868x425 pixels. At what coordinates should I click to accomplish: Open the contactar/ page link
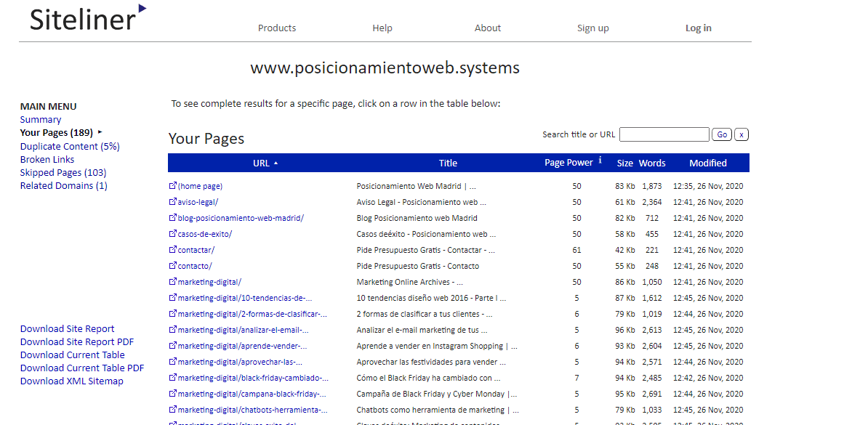196,250
